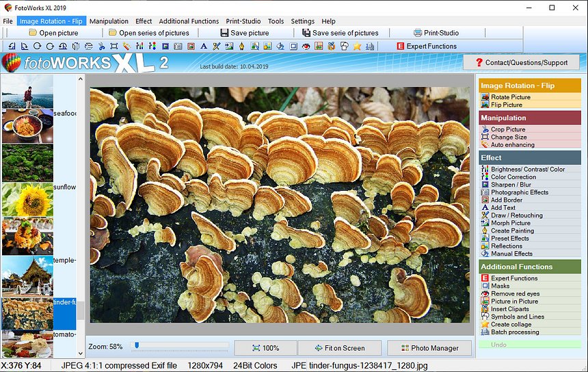Viewport: 588px width, 372px height.
Task: Click the Reflections toolbar icon
Action: click(267, 46)
